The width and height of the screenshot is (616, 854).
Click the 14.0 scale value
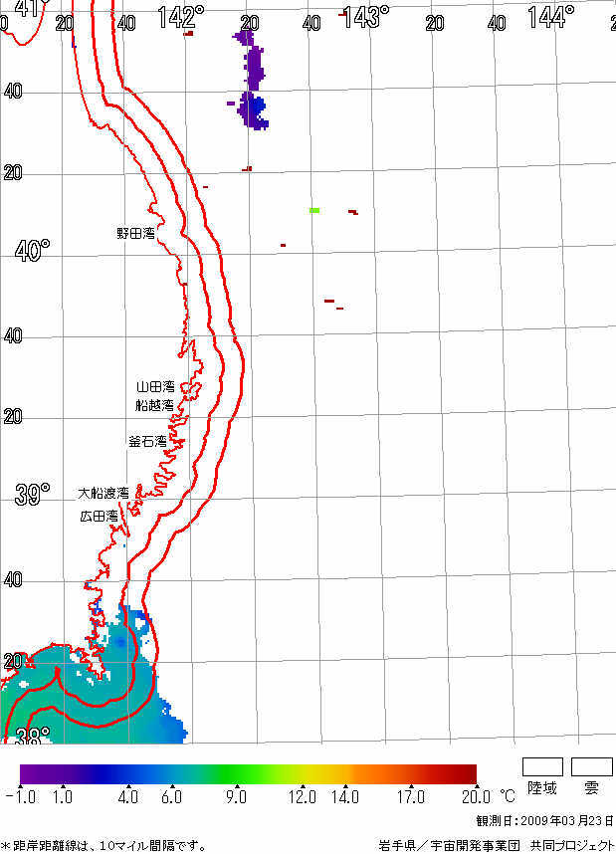point(345,797)
